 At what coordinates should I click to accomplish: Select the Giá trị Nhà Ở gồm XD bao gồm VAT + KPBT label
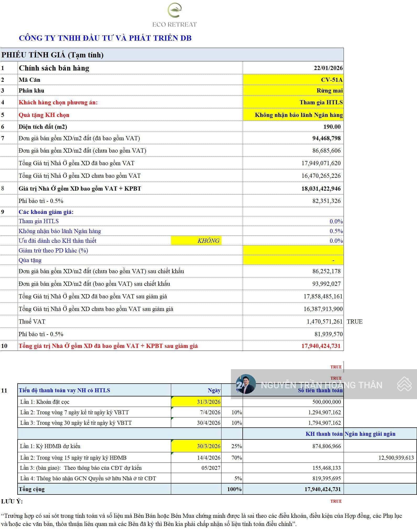[80, 189]
